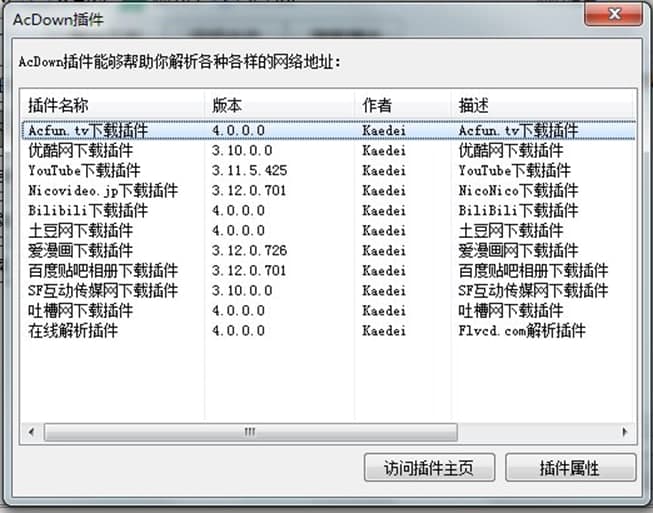Viewport: 653px width, 513px height.
Task: Select Bilibili下载插件 in name column
Action: tap(88, 210)
